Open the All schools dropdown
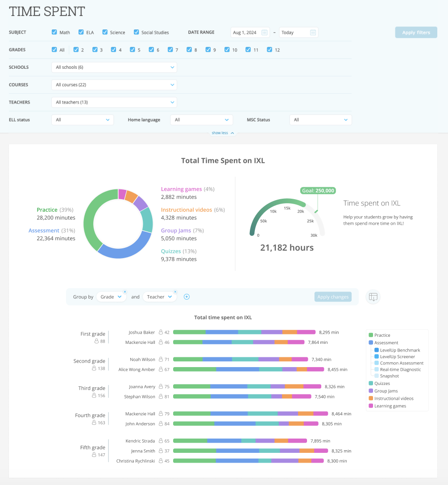The image size is (448, 485). (114, 67)
